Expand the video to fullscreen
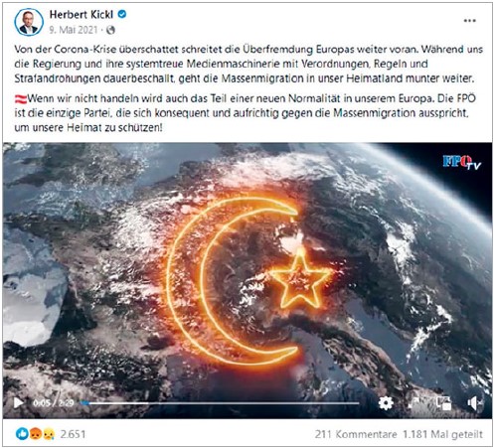Screen dimensions: 495x448 [x=414, y=403]
